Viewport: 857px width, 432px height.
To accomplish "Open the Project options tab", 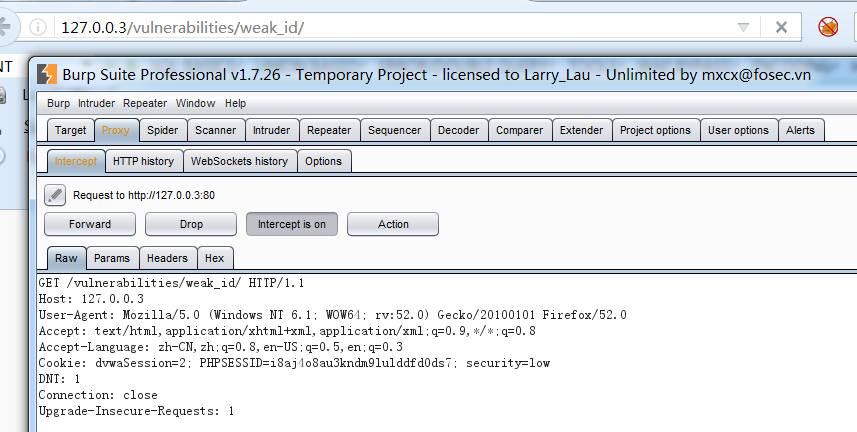I will (655, 130).
